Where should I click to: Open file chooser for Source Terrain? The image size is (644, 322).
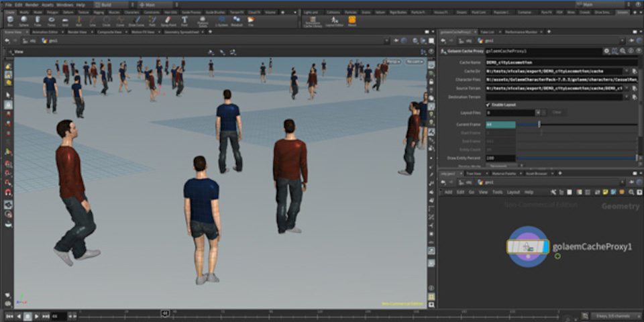pyautogui.click(x=634, y=89)
